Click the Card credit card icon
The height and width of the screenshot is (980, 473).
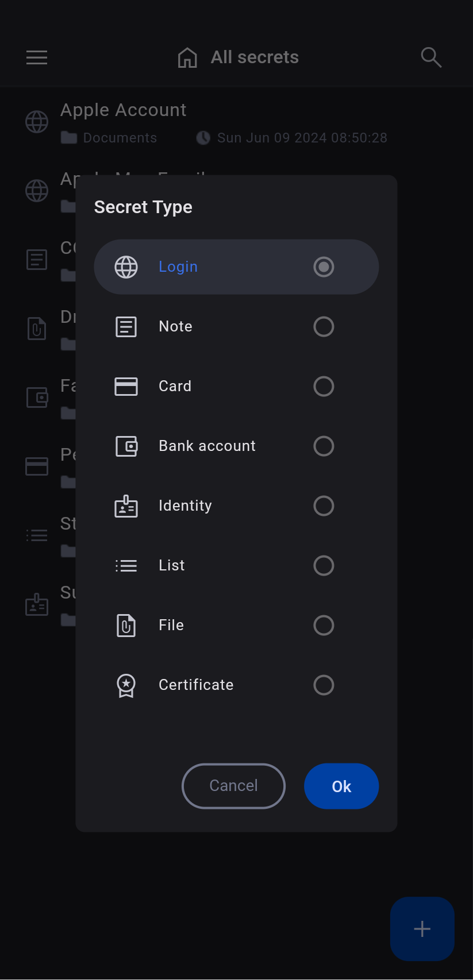pos(126,387)
